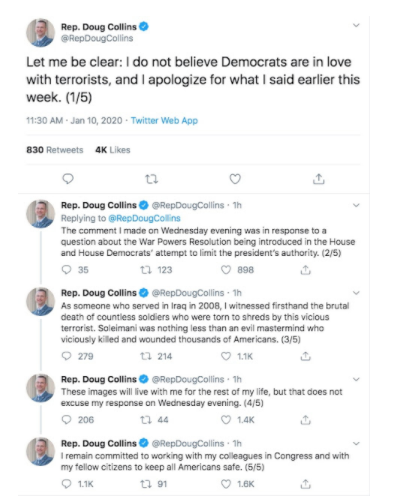Viewport: 396px width, 504px height.
Task: Like the main (1/5) tweet
Action: coord(235,179)
